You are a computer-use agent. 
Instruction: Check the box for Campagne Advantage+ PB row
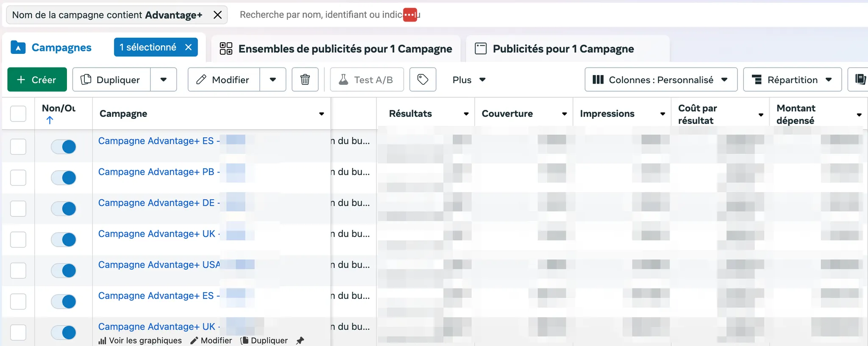point(18,178)
